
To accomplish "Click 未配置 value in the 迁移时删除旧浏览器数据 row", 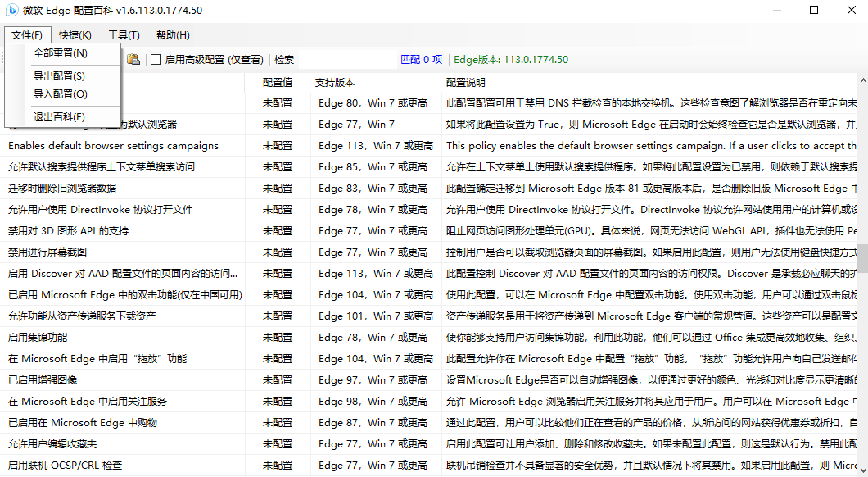I will 278,189.
